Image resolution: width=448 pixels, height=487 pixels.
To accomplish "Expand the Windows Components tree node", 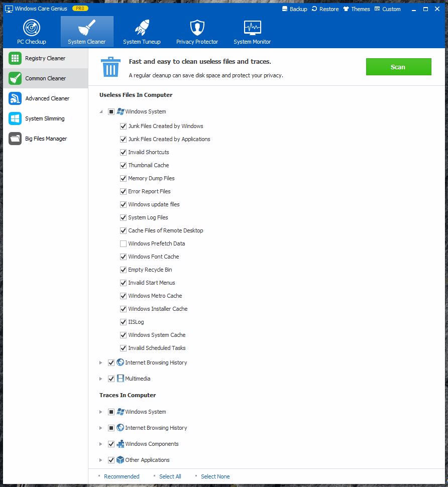I will [x=100, y=444].
